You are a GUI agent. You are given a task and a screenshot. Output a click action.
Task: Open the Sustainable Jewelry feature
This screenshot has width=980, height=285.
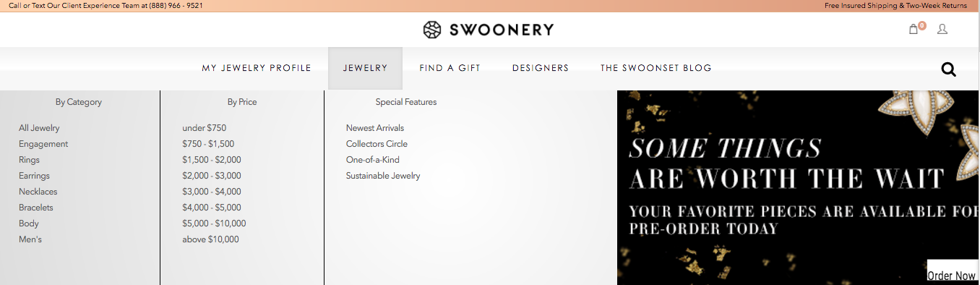[383, 176]
